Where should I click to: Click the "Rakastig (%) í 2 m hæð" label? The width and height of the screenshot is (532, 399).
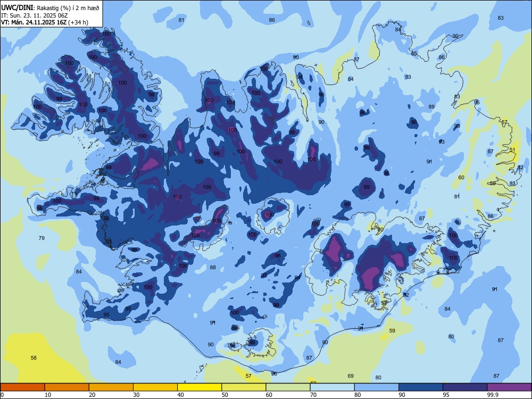point(68,8)
